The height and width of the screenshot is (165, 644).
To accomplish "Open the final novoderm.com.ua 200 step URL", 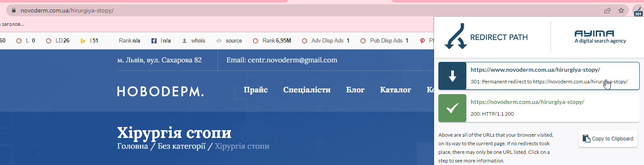I will (x=527, y=102).
